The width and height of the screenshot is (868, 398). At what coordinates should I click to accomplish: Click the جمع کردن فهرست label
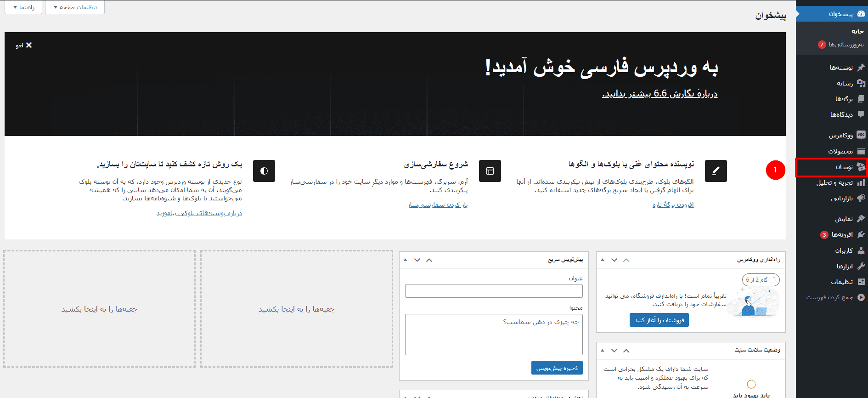point(829,297)
